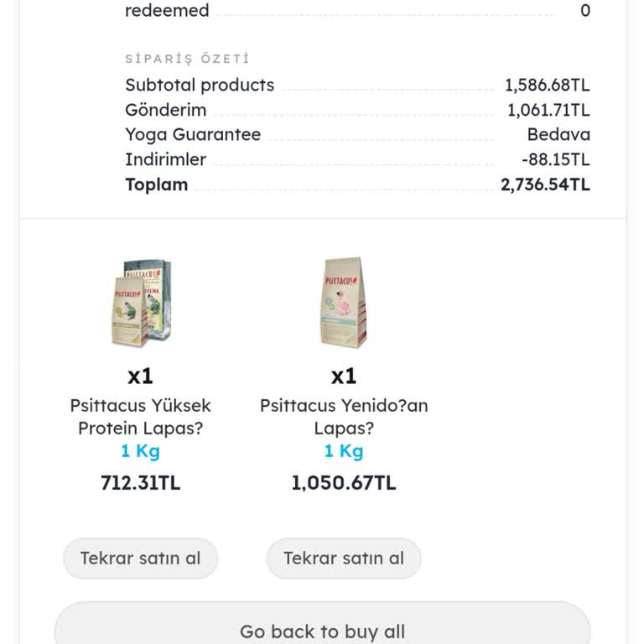Image resolution: width=644 pixels, height=644 pixels.
Task: Click the Yoga Guarantee label
Action: [193, 134]
